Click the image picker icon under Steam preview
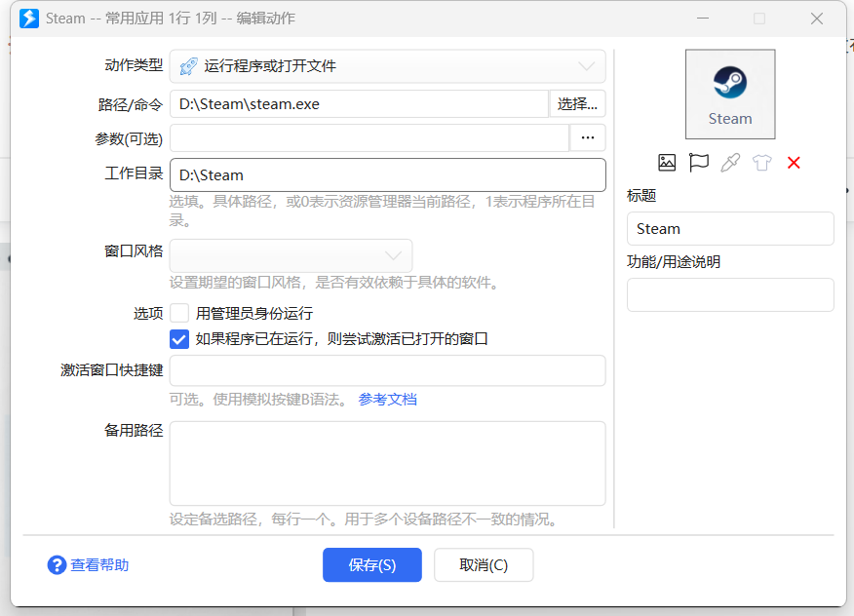Image resolution: width=854 pixels, height=616 pixels. [667, 163]
